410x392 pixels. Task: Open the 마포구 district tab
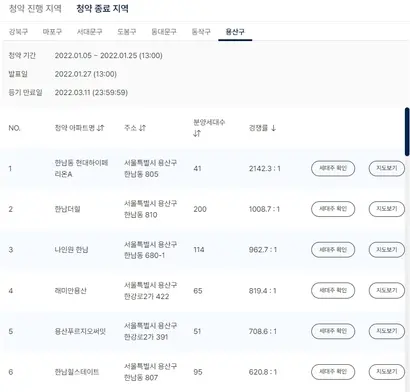[52, 32]
